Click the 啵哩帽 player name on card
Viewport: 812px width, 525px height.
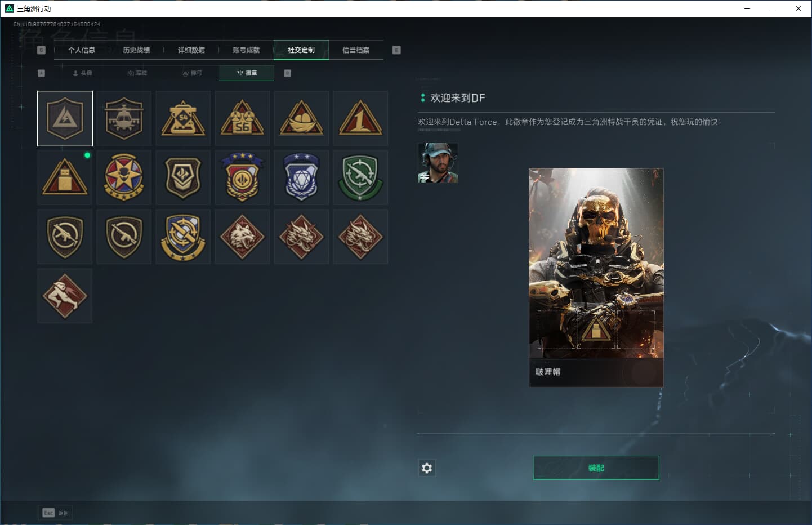(548, 372)
